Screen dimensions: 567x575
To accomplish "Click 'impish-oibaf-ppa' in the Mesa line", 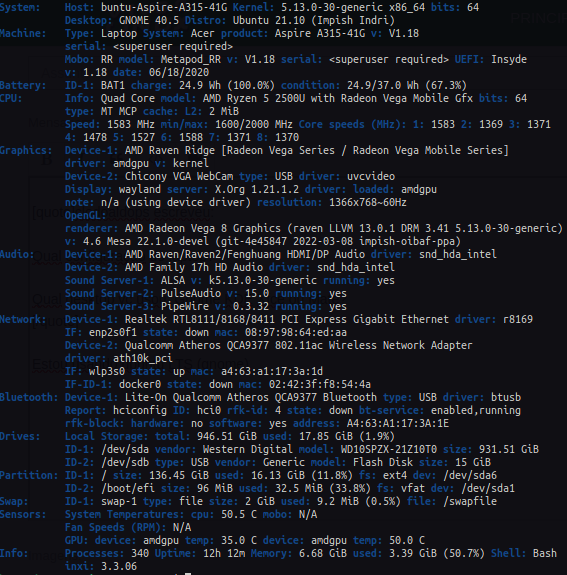I will [x=407, y=241].
